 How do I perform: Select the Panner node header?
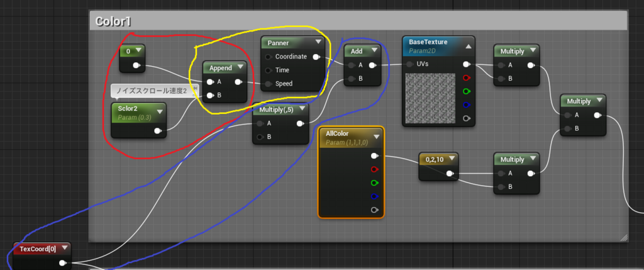(292, 43)
